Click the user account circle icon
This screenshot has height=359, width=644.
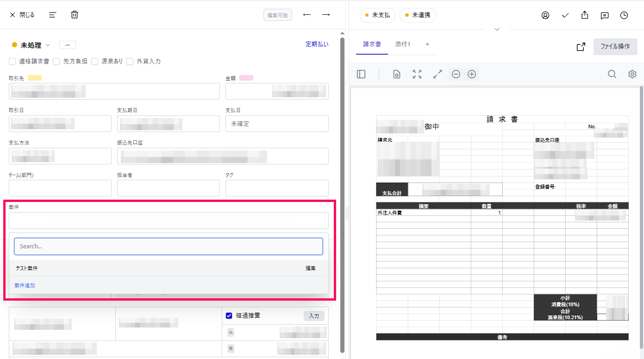pyautogui.click(x=545, y=15)
